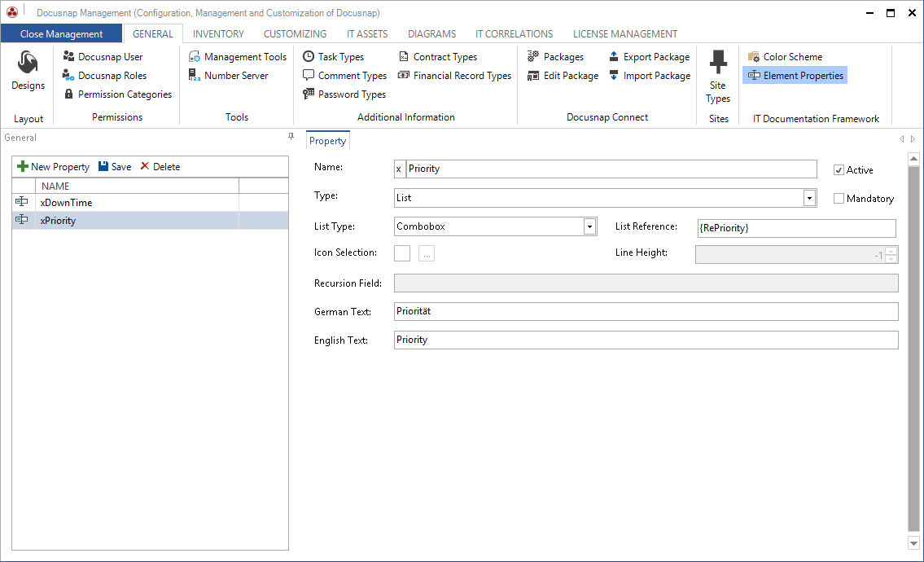Open the List Type combobox
924x562 pixels.
pos(589,226)
